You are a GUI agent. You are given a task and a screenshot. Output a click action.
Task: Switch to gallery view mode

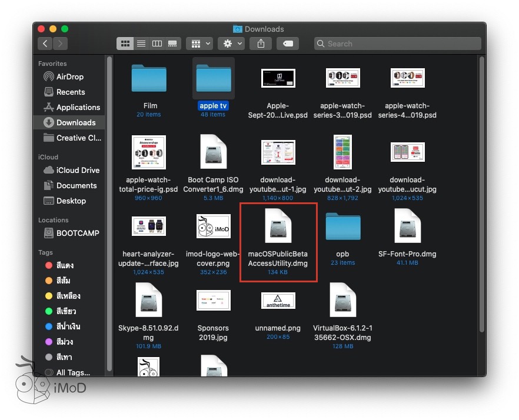tap(173, 44)
